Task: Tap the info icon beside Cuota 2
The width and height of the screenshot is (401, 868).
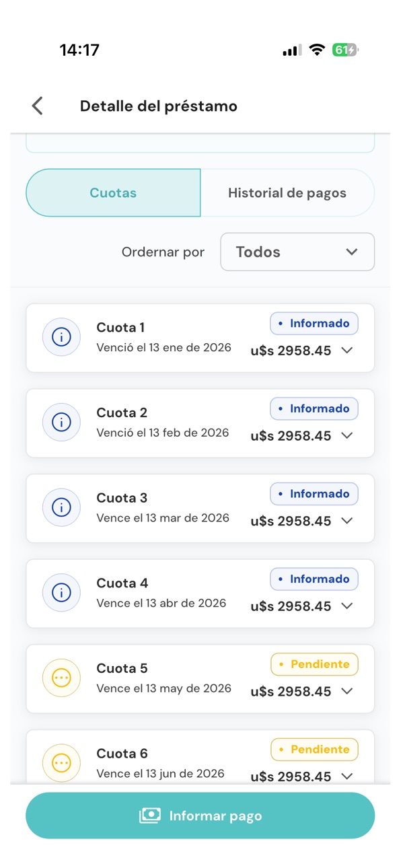Action: (x=61, y=423)
